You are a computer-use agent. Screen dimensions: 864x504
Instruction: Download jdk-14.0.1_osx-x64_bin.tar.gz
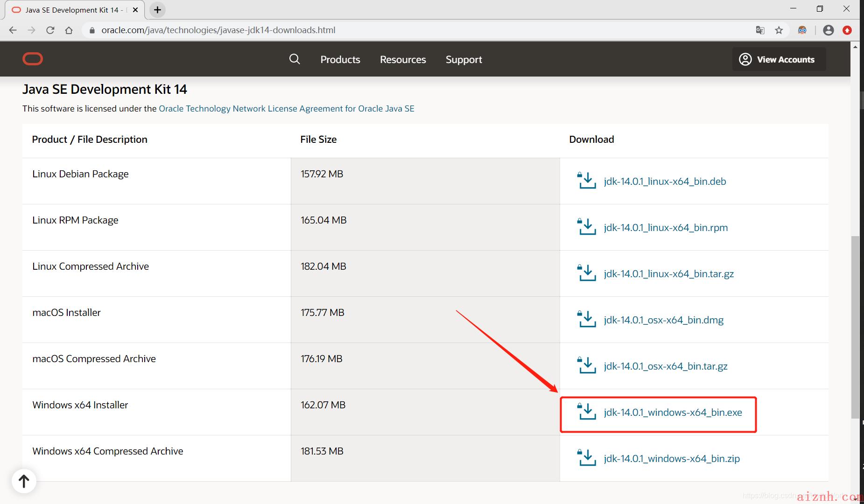click(x=666, y=366)
